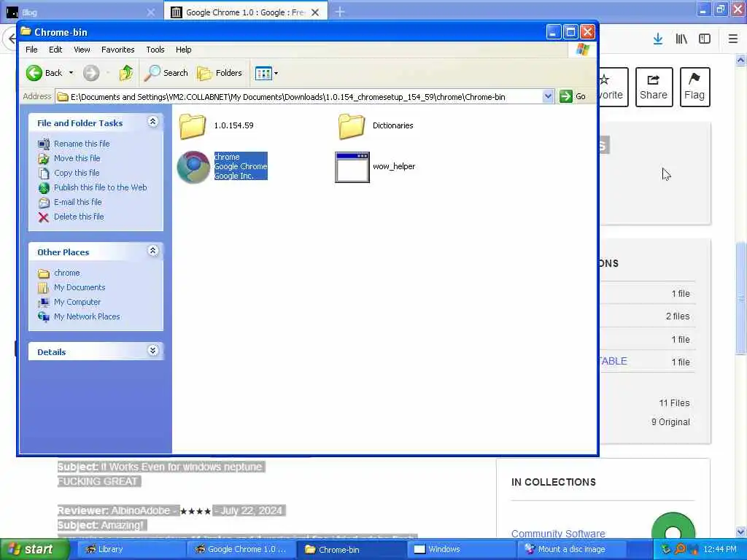Expand the Address bar dropdown arrow
Viewport: 747px width, 560px height.
pyautogui.click(x=548, y=97)
